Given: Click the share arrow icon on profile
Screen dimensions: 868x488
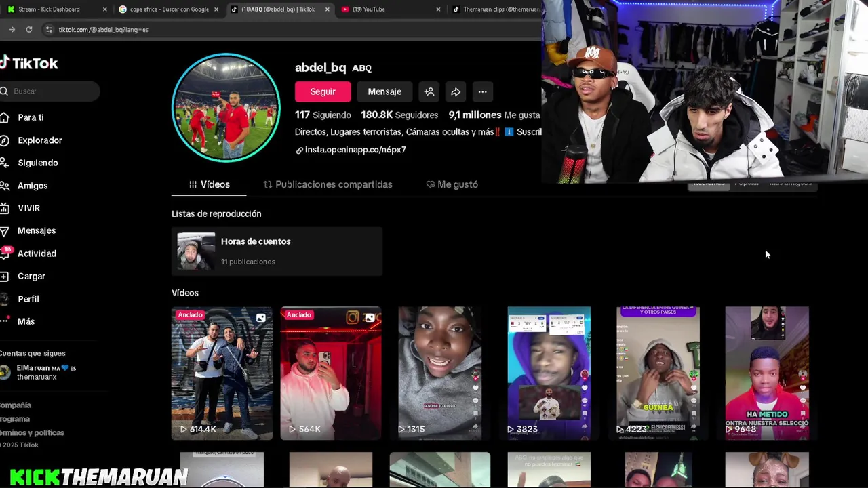Looking at the screenshot, I should 456,91.
